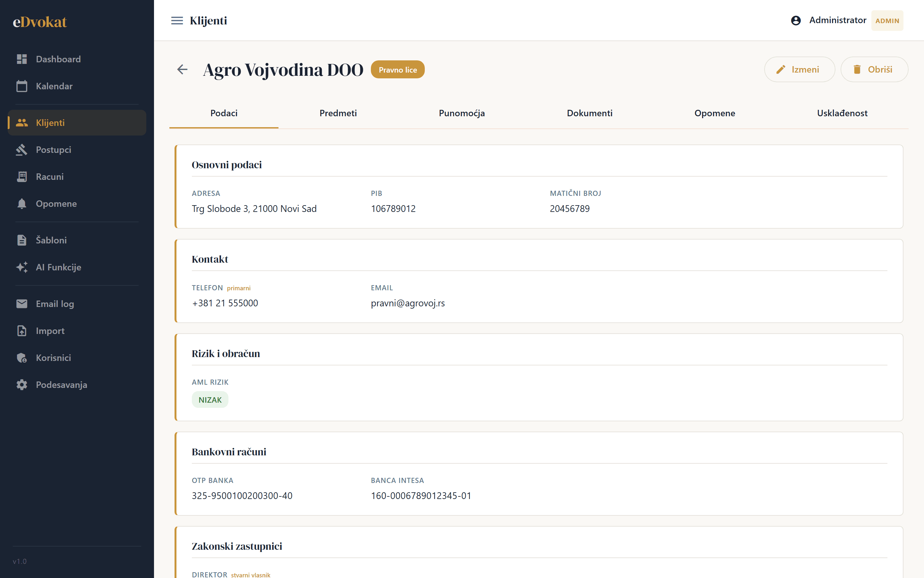Screen dimensions: 924x578
Task: Switch to the Usklađenost tab
Action: [x=842, y=113]
